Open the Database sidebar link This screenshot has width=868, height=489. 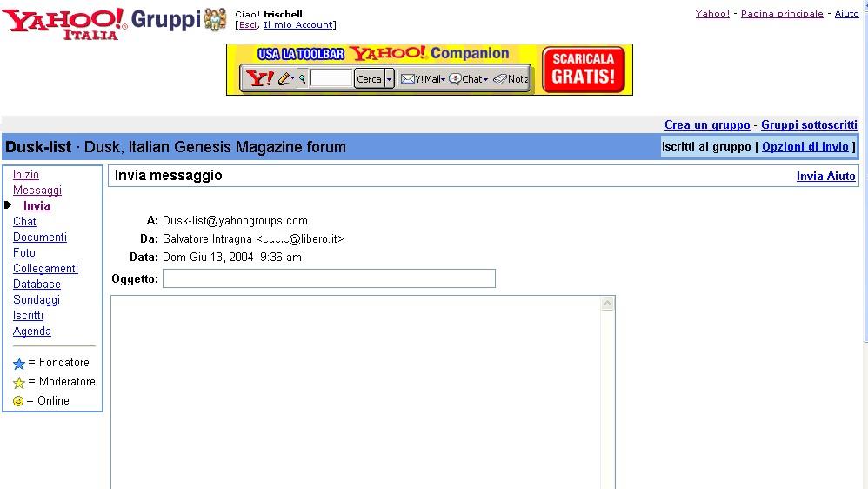tap(37, 285)
